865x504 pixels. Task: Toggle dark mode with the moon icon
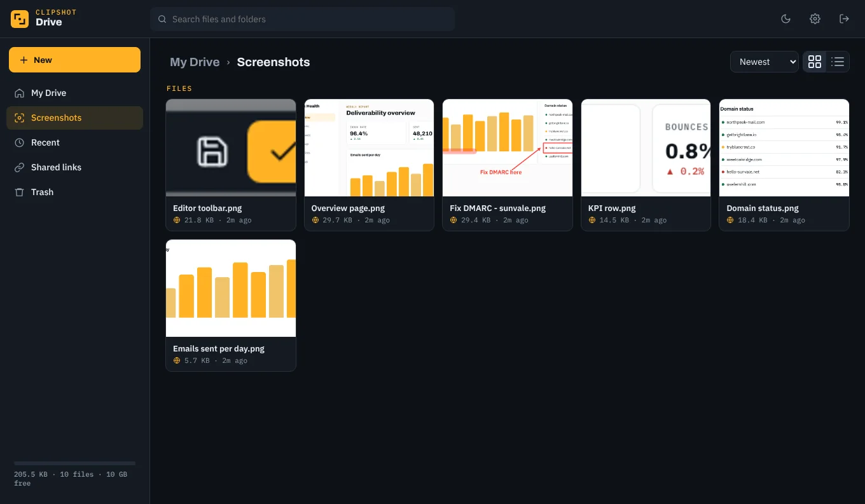(x=785, y=19)
